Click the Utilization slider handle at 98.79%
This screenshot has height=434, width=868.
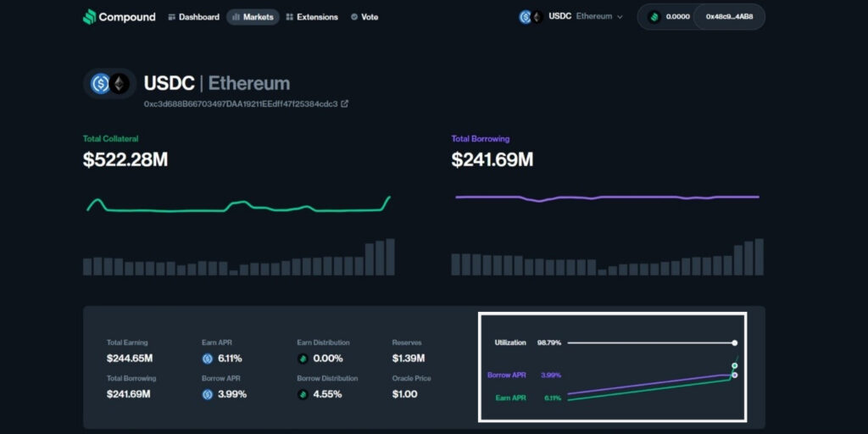coord(735,342)
